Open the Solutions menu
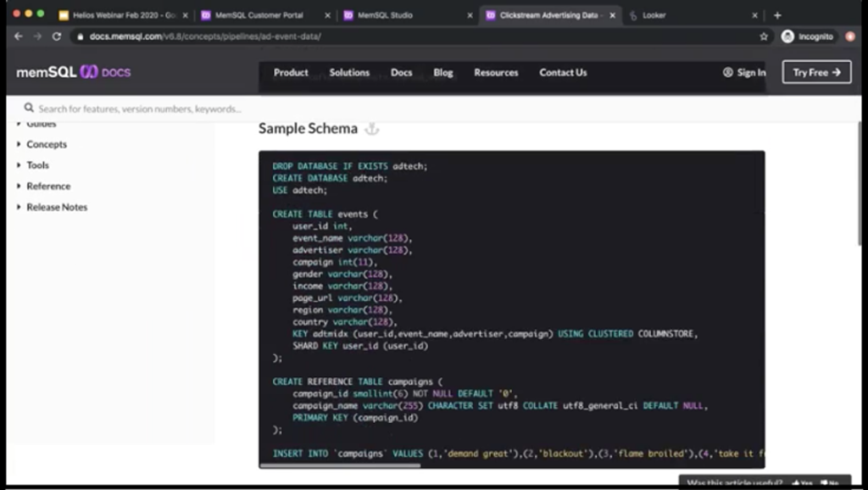 349,73
